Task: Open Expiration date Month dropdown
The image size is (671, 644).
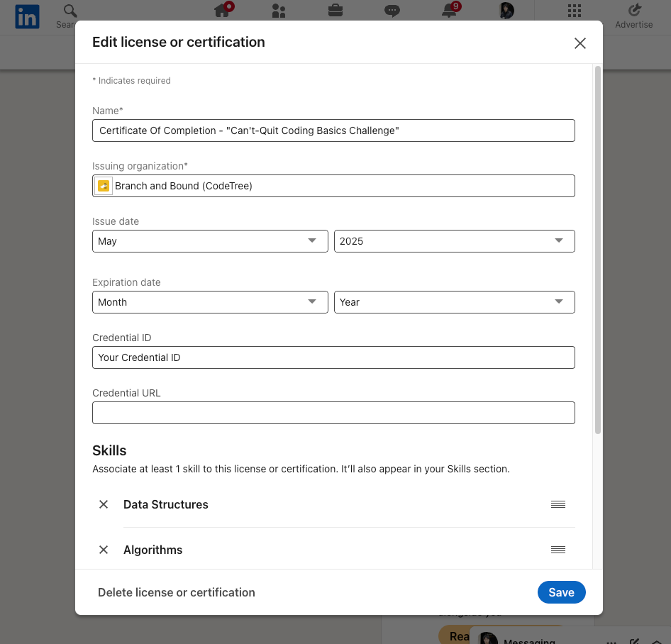Action: (210, 302)
